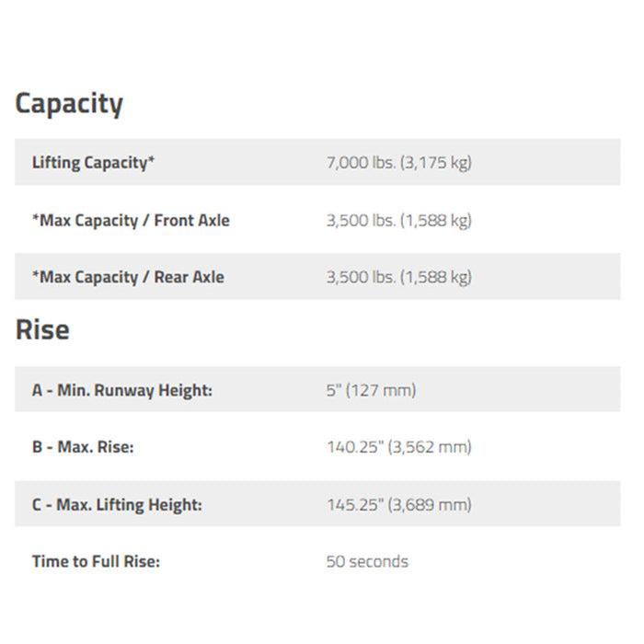The height and width of the screenshot is (644, 644).
Task: Click the 7,000 lbs. (3,175 kg) value
Action: point(398,163)
